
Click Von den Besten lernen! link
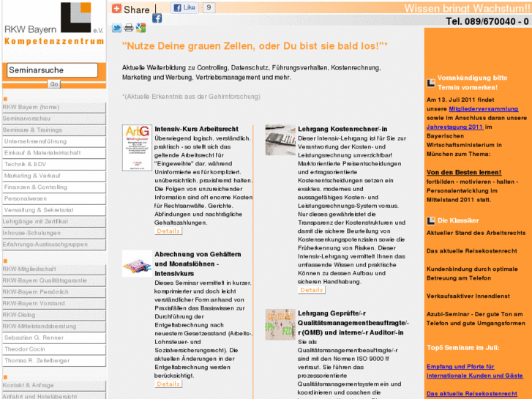464,173
